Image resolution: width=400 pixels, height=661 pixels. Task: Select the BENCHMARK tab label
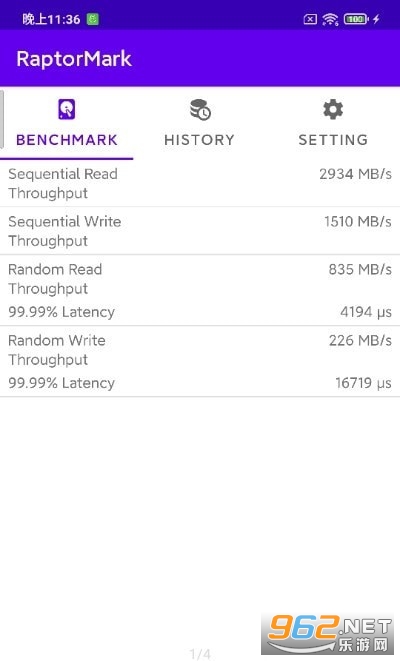pos(67,140)
